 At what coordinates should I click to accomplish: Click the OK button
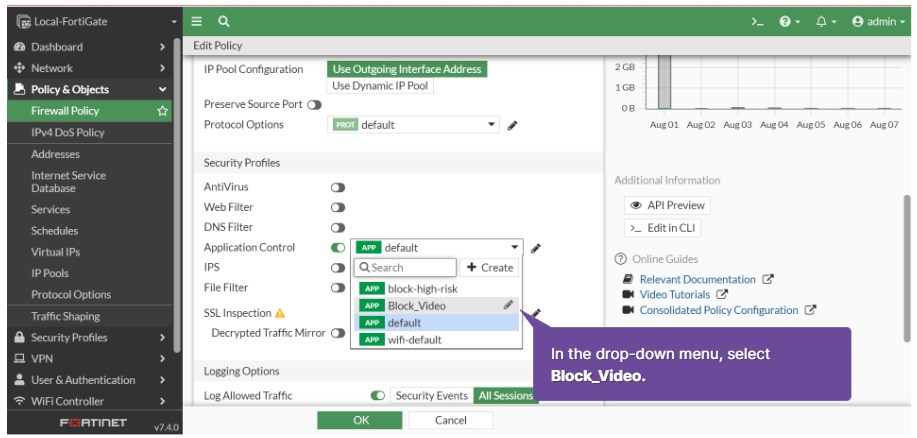click(x=360, y=420)
